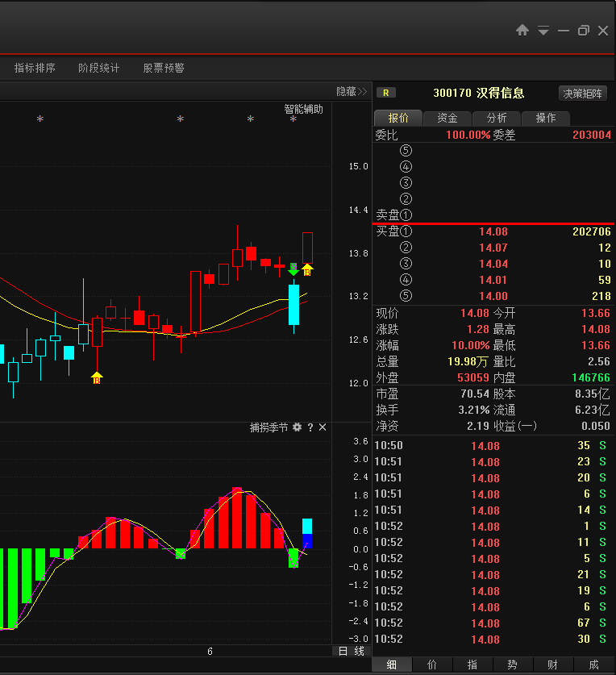
Task: Open the 股票预警 menu
Action: pyautogui.click(x=164, y=68)
